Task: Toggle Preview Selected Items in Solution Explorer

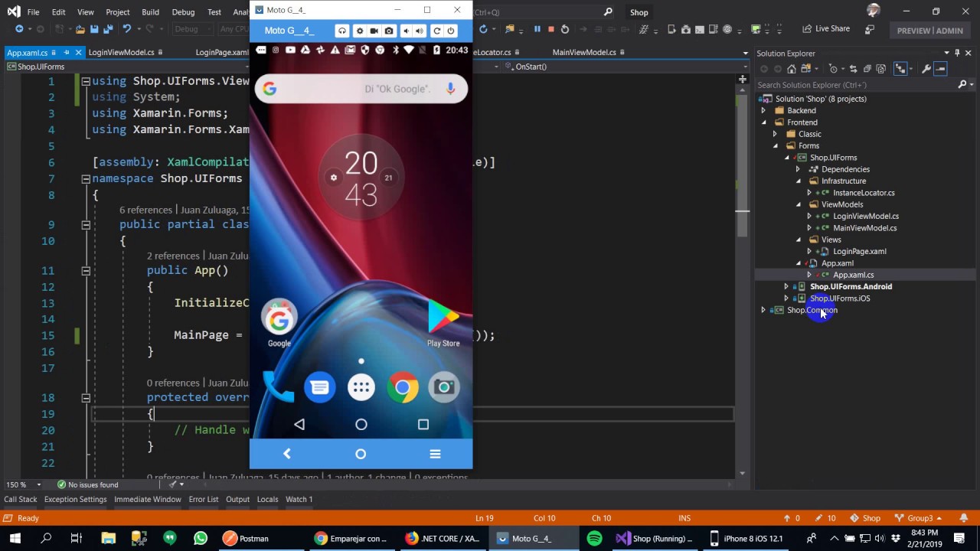Action: [x=941, y=69]
